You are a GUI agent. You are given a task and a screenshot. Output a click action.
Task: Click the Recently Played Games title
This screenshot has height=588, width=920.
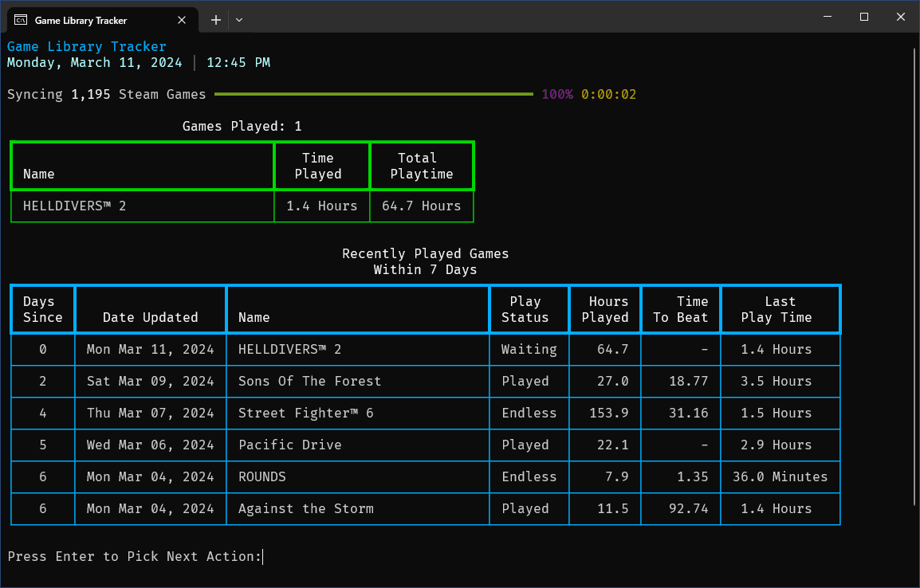tap(426, 253)
